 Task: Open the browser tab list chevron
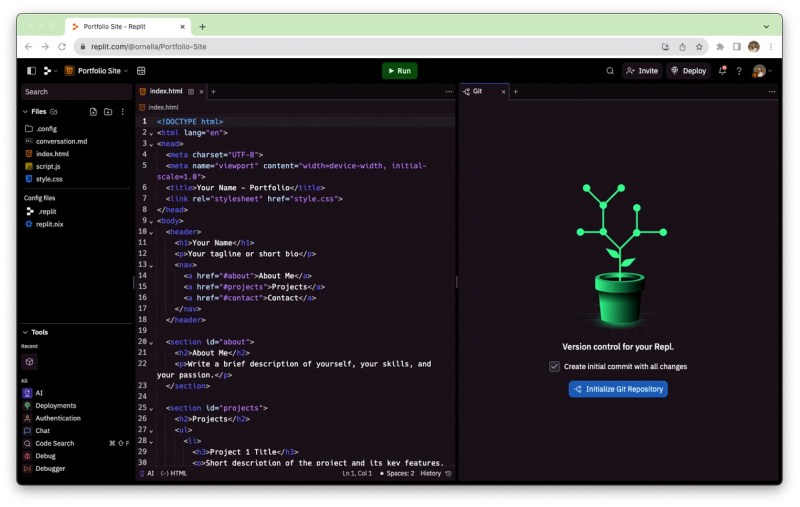pos(766,27)
